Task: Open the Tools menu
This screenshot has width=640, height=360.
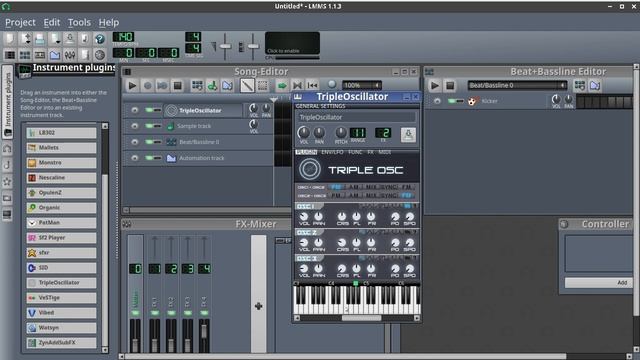Action: click(x=79, y=22)
